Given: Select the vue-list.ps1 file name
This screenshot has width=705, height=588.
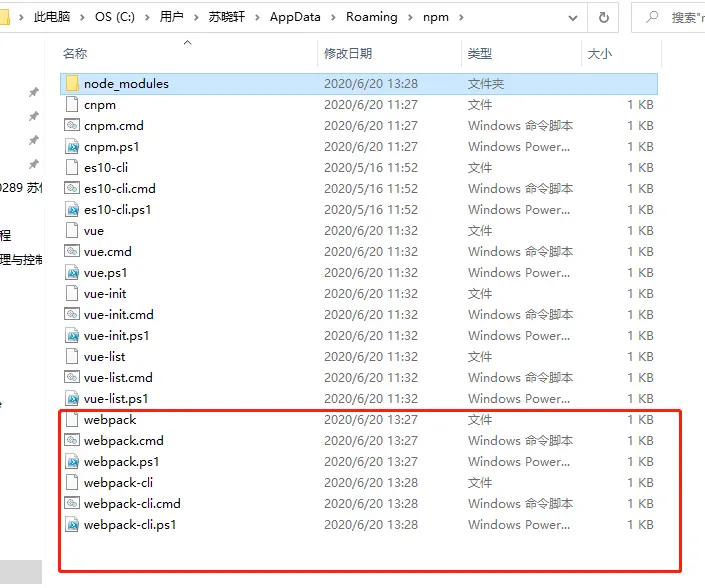Looking at the screenshot, I should click(x=116, y=399).
